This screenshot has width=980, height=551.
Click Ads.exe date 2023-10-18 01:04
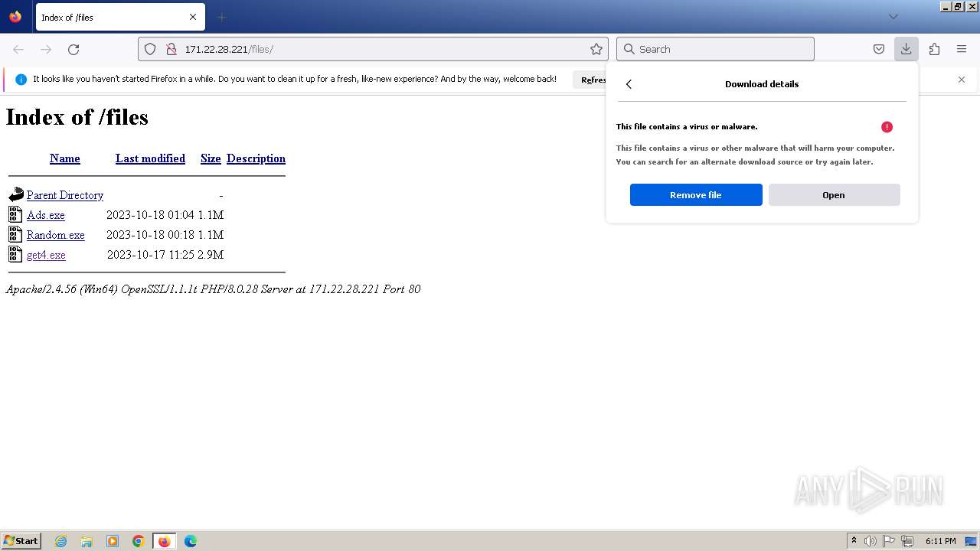(150, 215)
